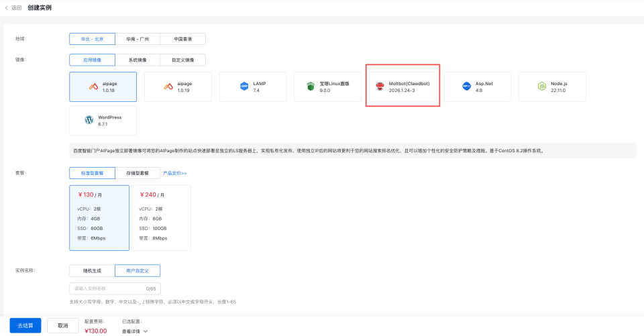This screenshot has height=336, width=644.
Task: Select 随机生成 instance name option
Action: [x=92, y=271]
